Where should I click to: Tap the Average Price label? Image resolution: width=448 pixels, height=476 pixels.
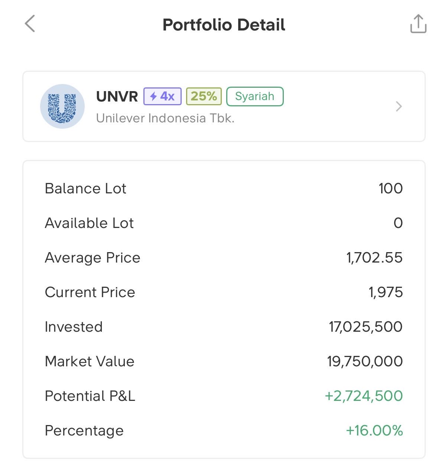(x=92, y=258)
